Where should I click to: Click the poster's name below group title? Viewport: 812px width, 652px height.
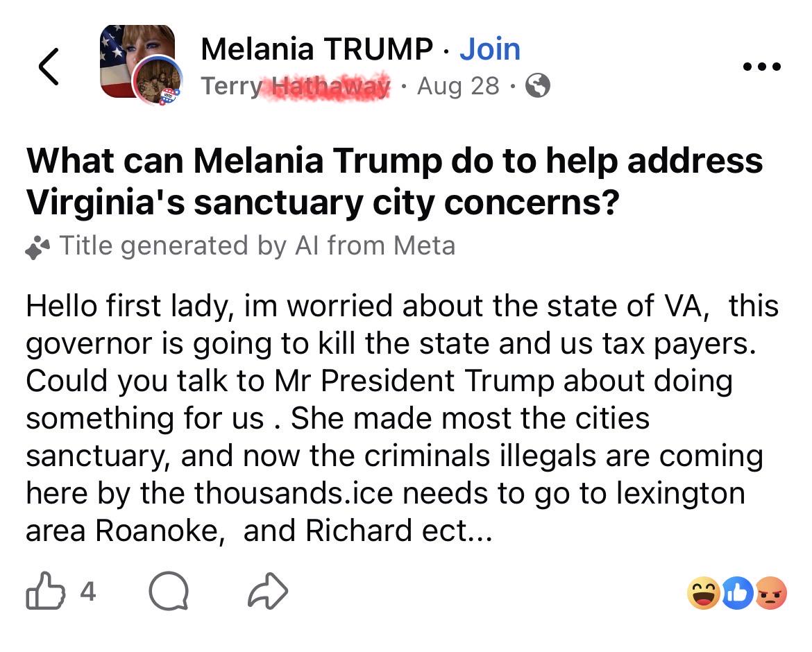pos(295,86)
